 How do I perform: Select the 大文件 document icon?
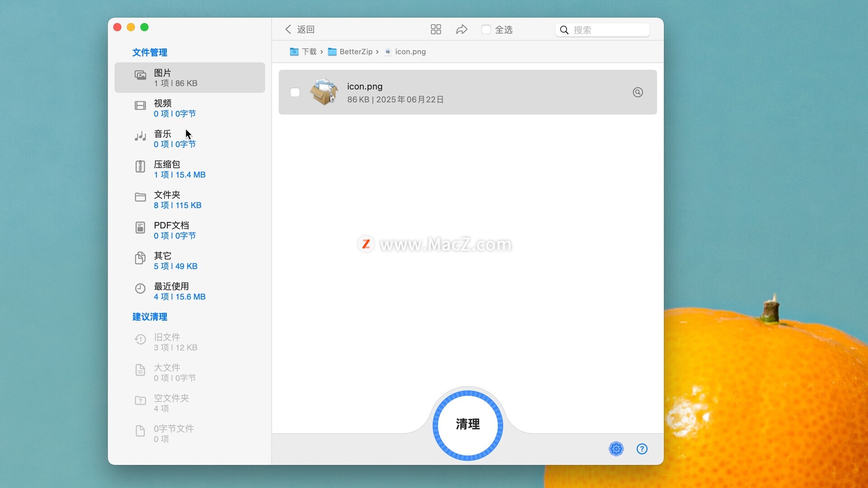point(140,370)
